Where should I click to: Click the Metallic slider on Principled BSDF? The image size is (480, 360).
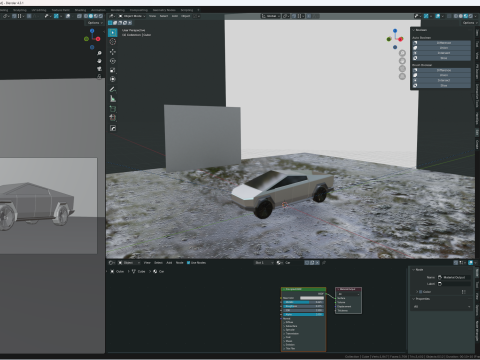tap(303, 302)
